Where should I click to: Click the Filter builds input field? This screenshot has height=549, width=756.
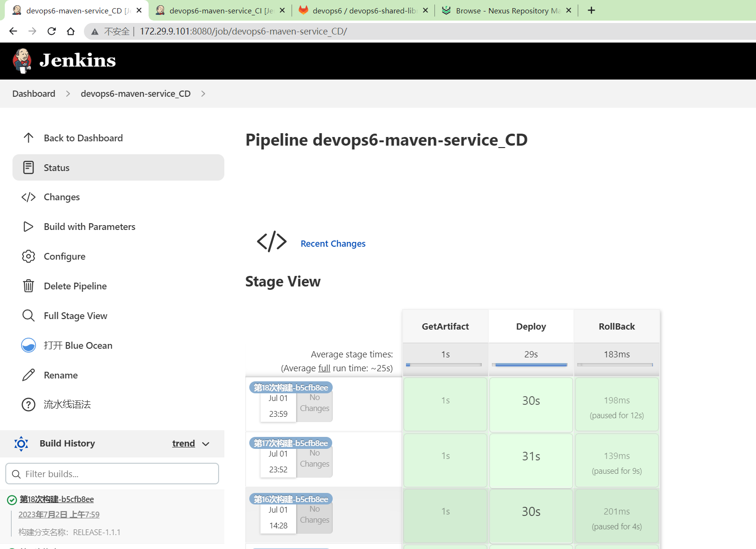[x=112, y=474]
